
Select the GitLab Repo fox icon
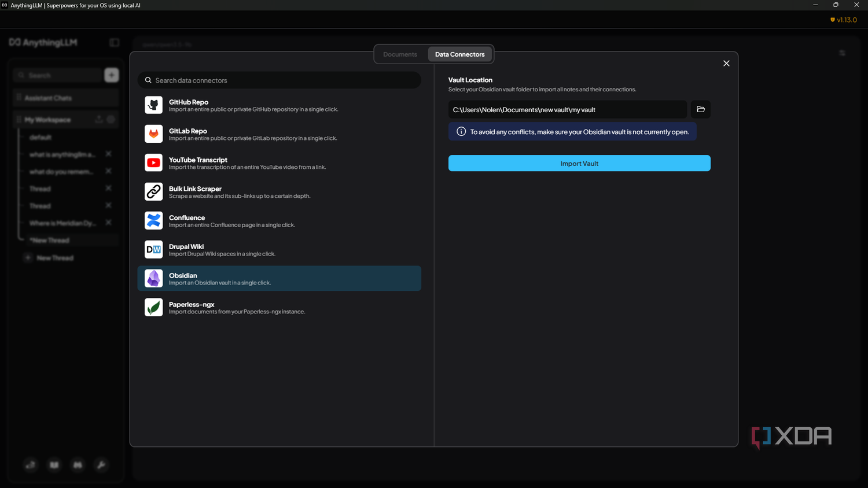click(x=154, y=134)
